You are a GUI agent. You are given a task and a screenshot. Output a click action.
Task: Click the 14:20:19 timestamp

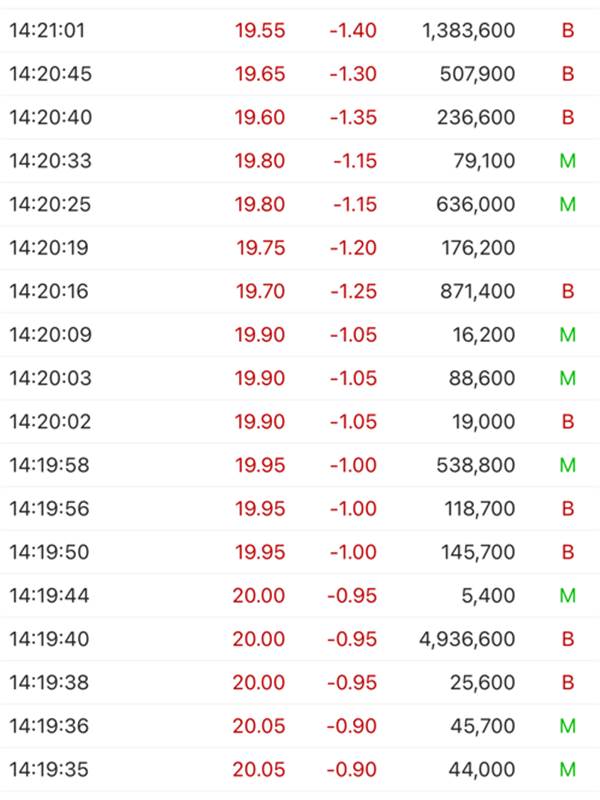[49, 247]
